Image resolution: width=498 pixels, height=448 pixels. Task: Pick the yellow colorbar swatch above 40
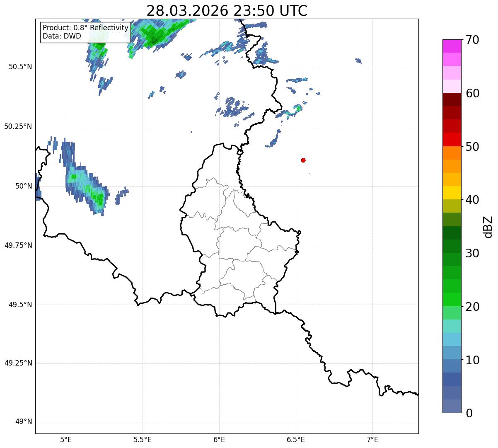[x=452, y=193]
